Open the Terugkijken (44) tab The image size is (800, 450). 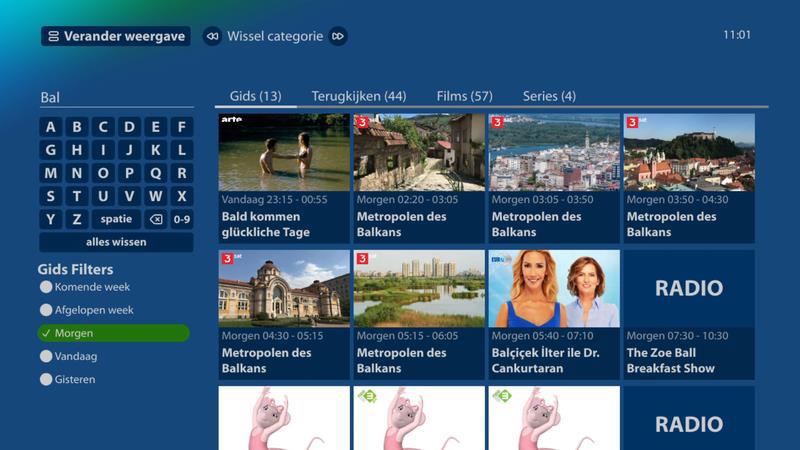pyautogui.click(x=358, y=96)
